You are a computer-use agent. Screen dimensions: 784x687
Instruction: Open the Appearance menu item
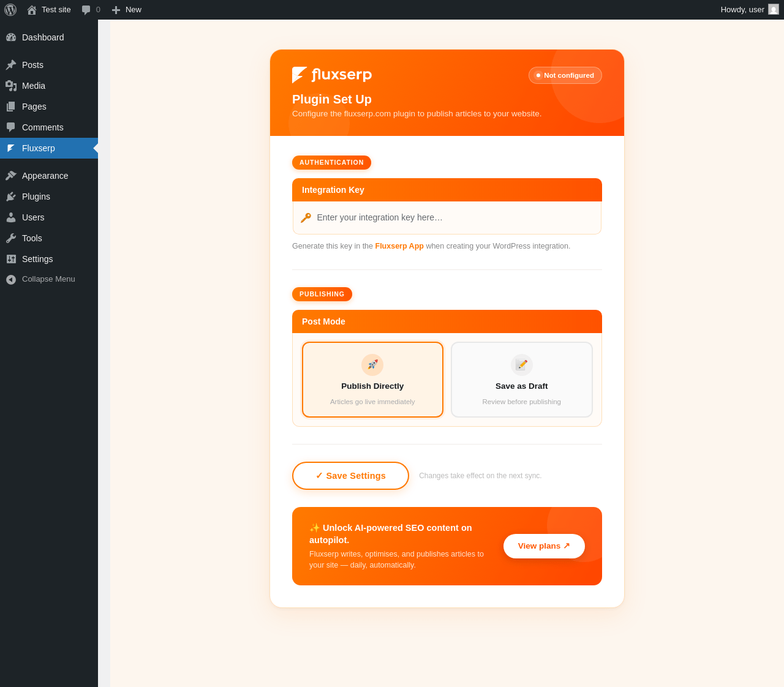49,176
